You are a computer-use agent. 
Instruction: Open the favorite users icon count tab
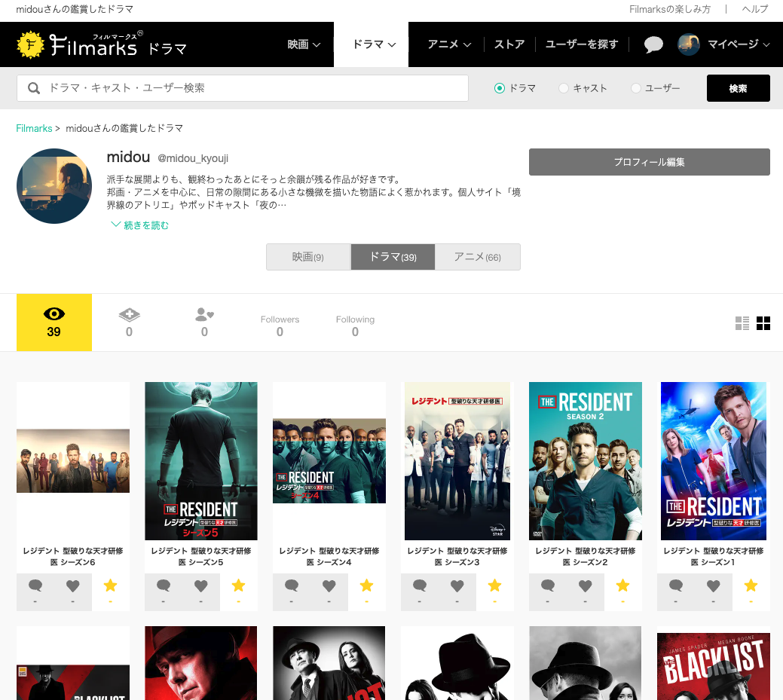(x=205, y=322)
